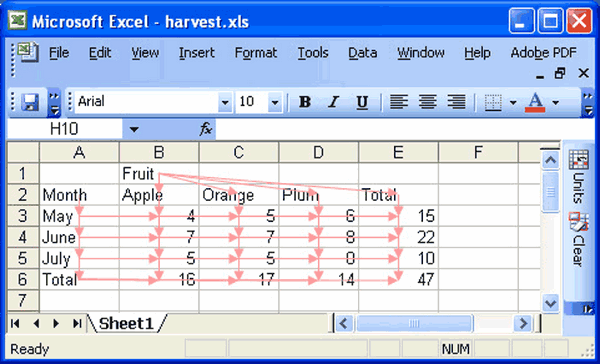
Task: Align text right
Action: pos(456,102)
